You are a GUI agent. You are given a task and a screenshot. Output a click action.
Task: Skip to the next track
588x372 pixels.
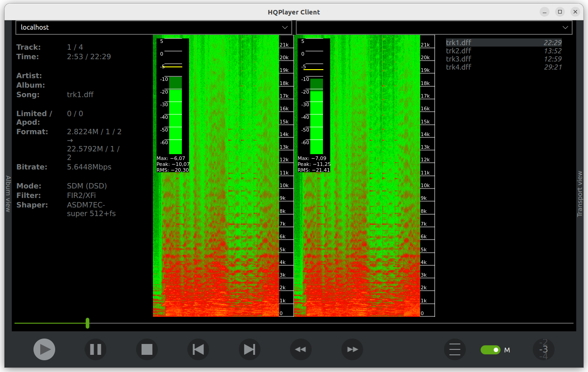[250, 349]
